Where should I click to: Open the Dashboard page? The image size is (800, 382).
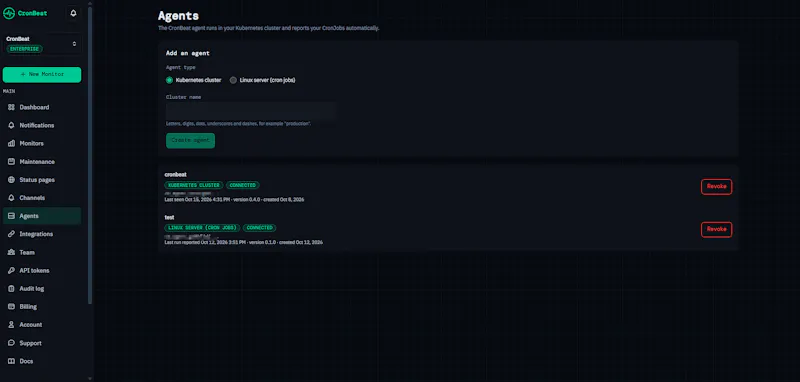42,107
